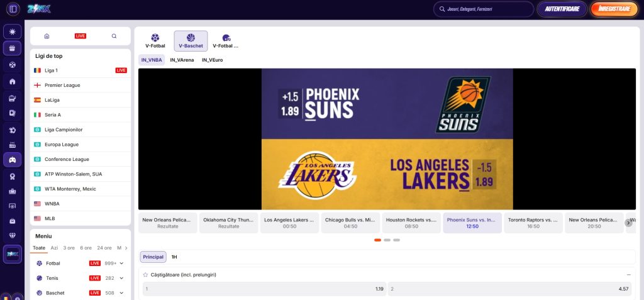Select Los Angeles Lakers match at 00:50
This screenshot has width=644, height=300.
(289, 223)
